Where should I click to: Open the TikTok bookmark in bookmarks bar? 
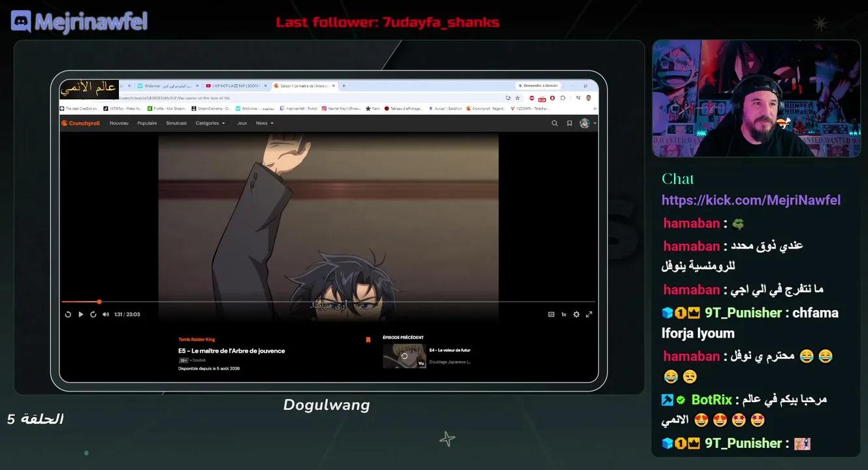click(122, 108)
